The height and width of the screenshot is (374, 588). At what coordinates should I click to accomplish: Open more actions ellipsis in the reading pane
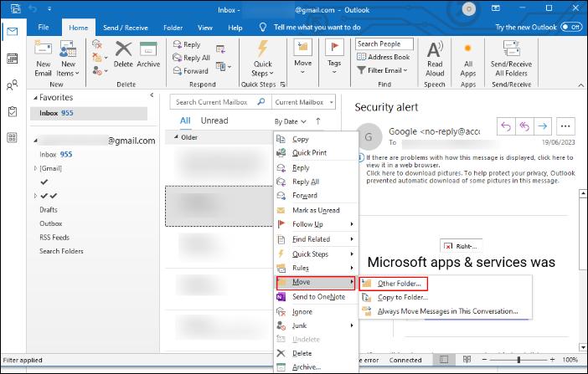tap(565, 126)
